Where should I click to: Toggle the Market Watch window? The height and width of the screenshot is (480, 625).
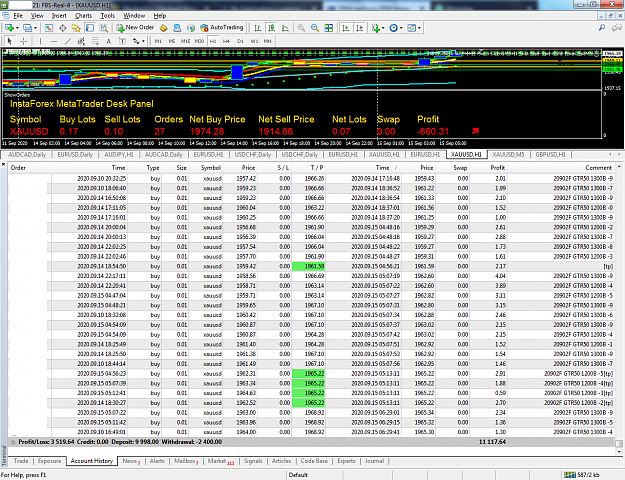(x=49, y=28)
